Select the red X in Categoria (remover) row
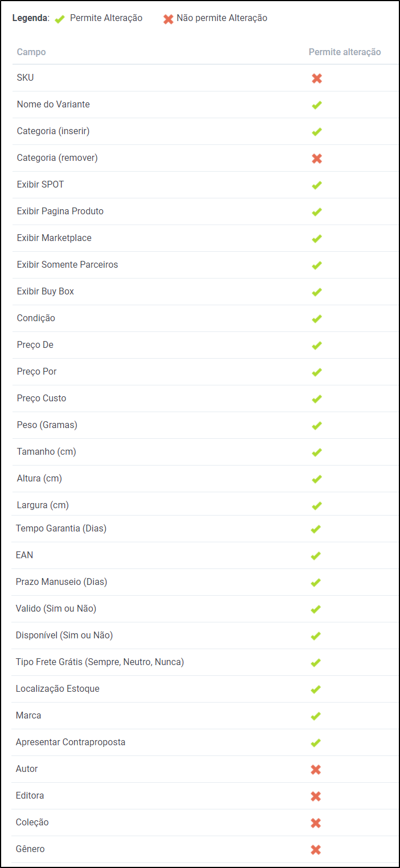400x868 pixels. [x=317, y=159]
